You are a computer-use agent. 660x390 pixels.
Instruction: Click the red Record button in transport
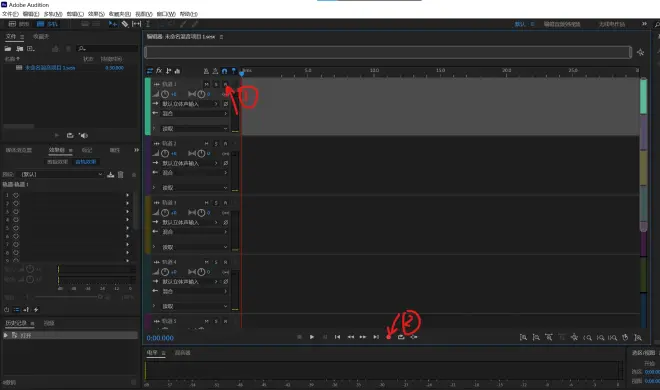tap(389, 337)
